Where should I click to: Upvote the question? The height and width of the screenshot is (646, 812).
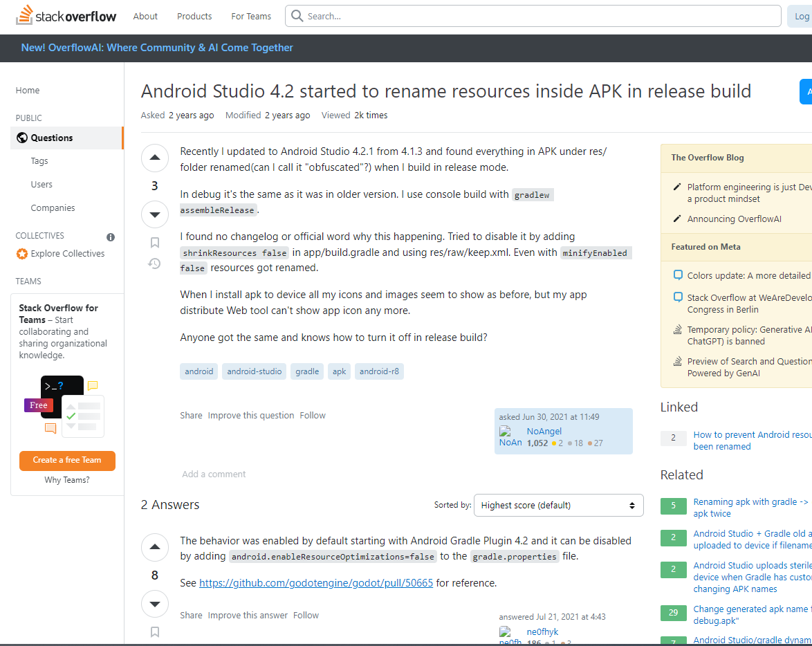coord(155,158)
